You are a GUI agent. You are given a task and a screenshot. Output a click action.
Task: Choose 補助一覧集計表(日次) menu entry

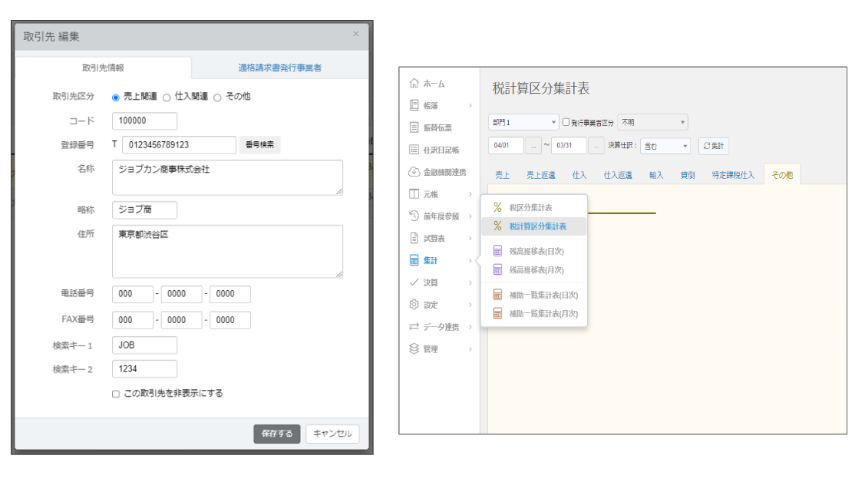tap(533, 295)
